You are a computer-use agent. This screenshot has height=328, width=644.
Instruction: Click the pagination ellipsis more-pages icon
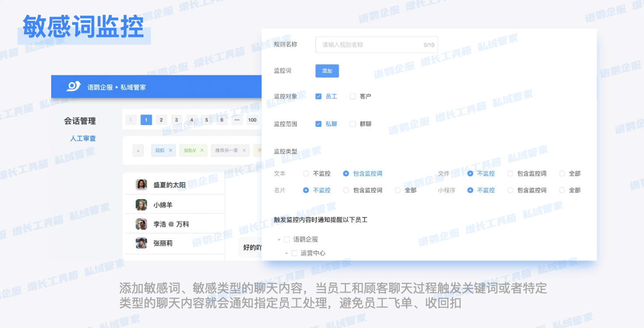click(x=237, y=120)
